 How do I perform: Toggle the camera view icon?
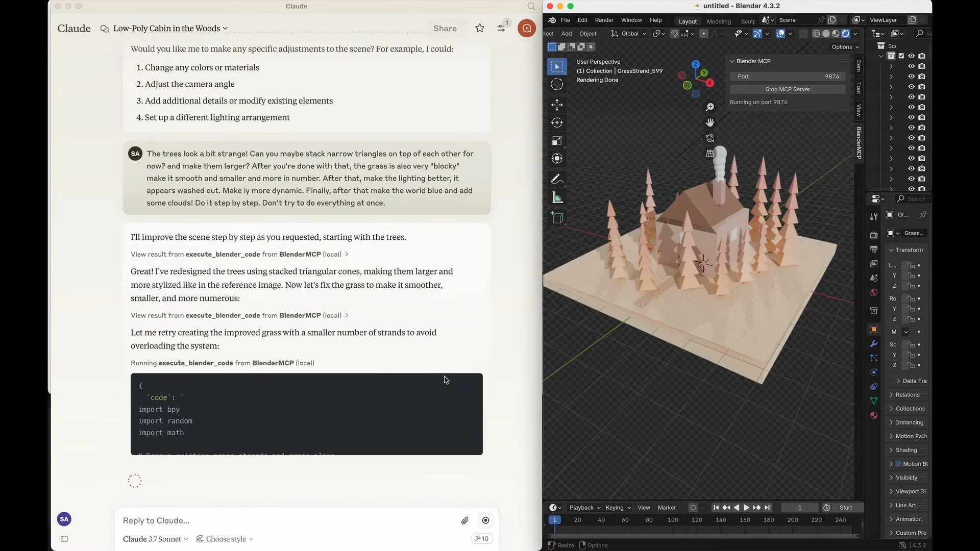pos(709,138)
